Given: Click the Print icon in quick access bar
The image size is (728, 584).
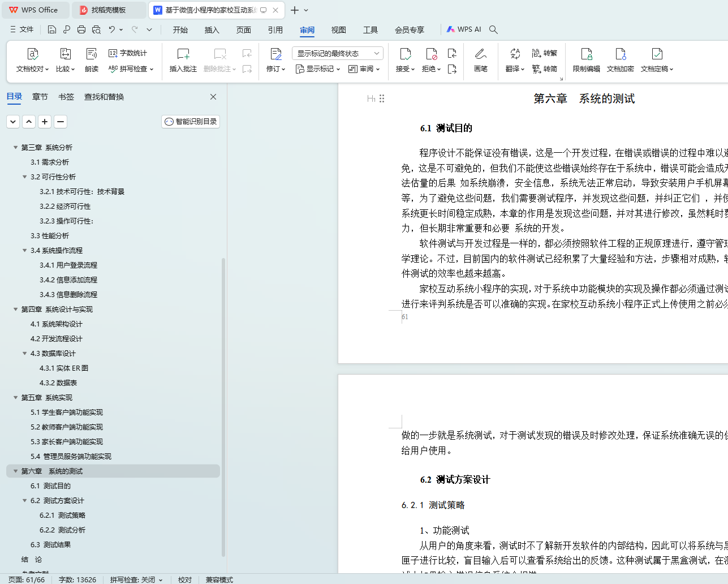Looking at the screenshot, I should [x=81, y=29].
